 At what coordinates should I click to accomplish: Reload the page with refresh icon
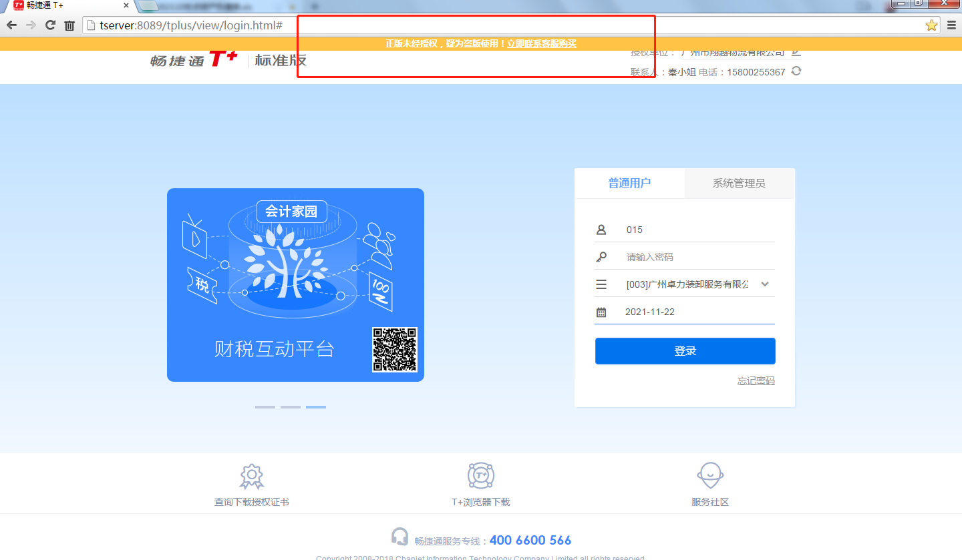tap(50, 25)
